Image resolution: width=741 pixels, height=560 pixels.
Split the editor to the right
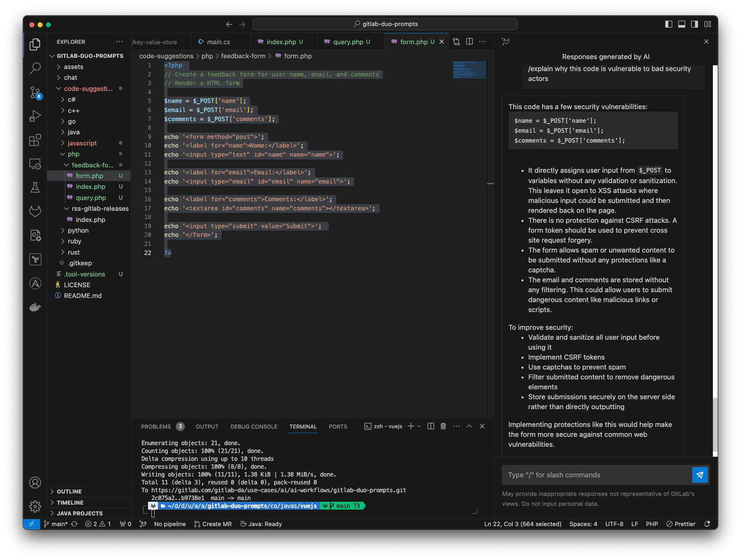click(469, 41)
